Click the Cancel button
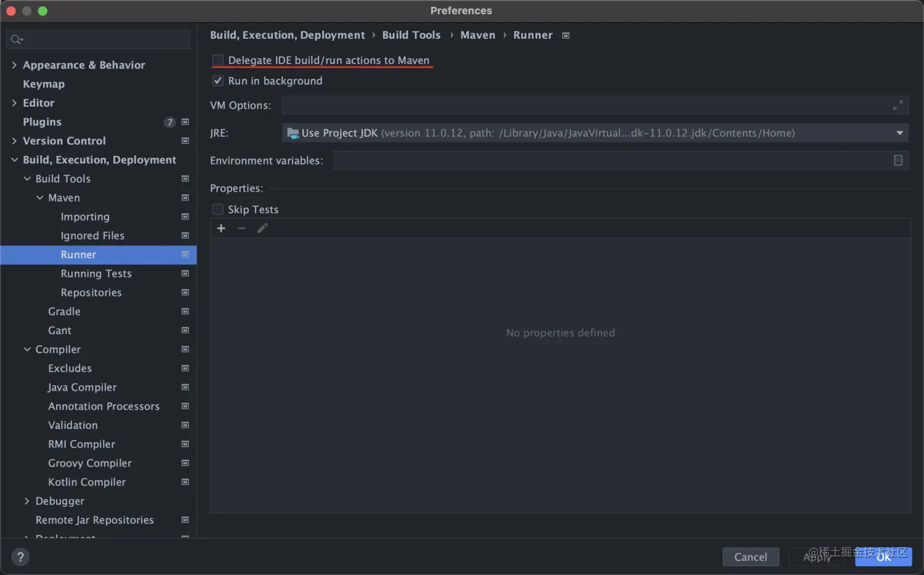The image size is (924, 575). [750, 557]
